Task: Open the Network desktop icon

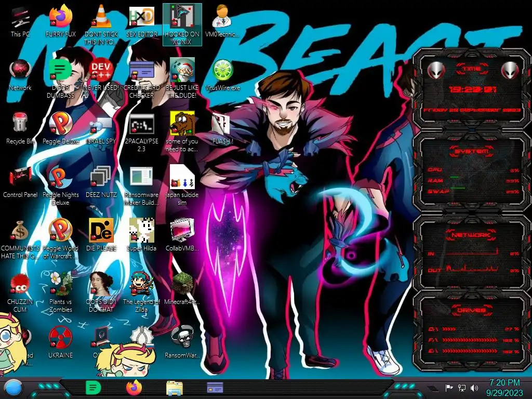Action: click(x=20, y=75)
